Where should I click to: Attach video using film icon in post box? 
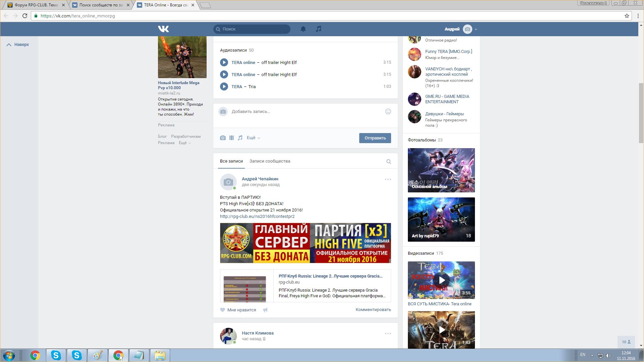pyautogui.click(x=231, y=138)
